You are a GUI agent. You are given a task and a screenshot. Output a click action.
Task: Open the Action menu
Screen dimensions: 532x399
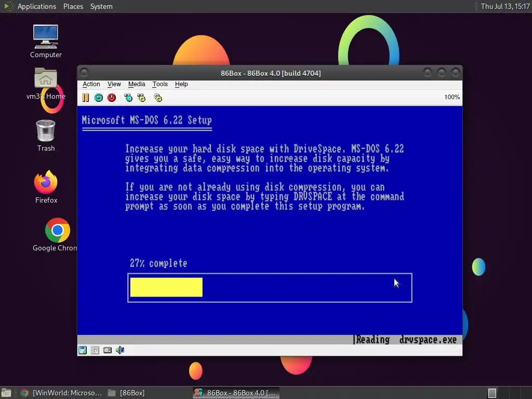pos(91,84)
